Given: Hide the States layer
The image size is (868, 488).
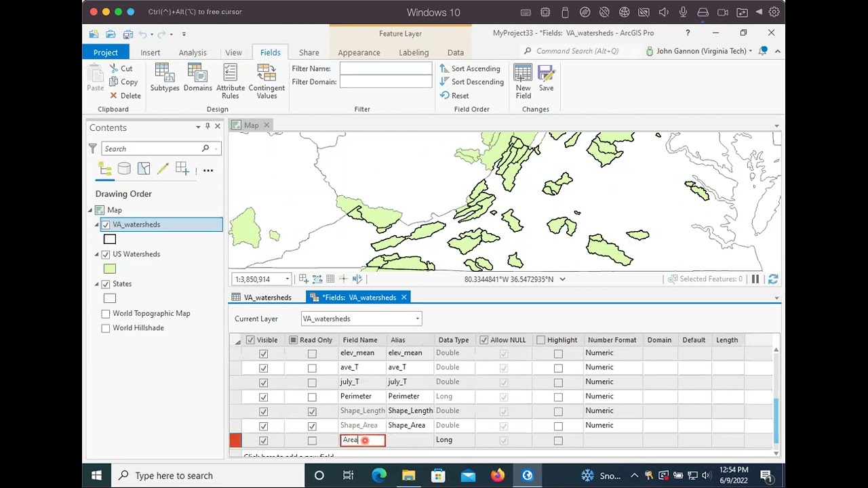Looking at the screenshot, I should pyautogui.click(x=106, y=284).
